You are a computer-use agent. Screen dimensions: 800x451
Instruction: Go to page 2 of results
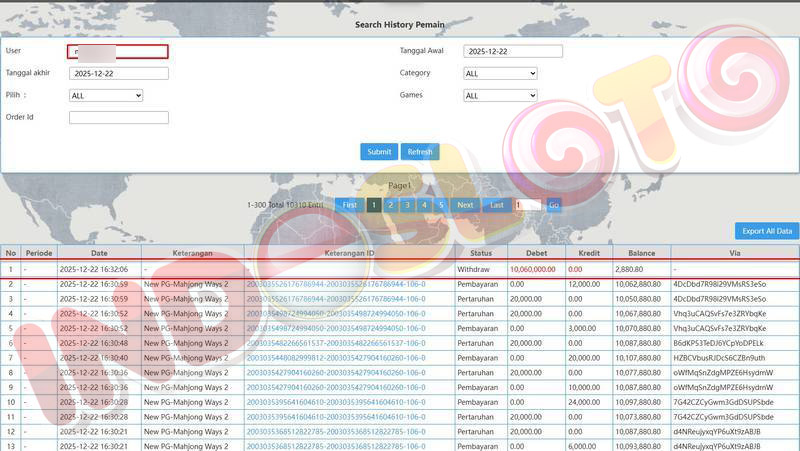[390, 205]
